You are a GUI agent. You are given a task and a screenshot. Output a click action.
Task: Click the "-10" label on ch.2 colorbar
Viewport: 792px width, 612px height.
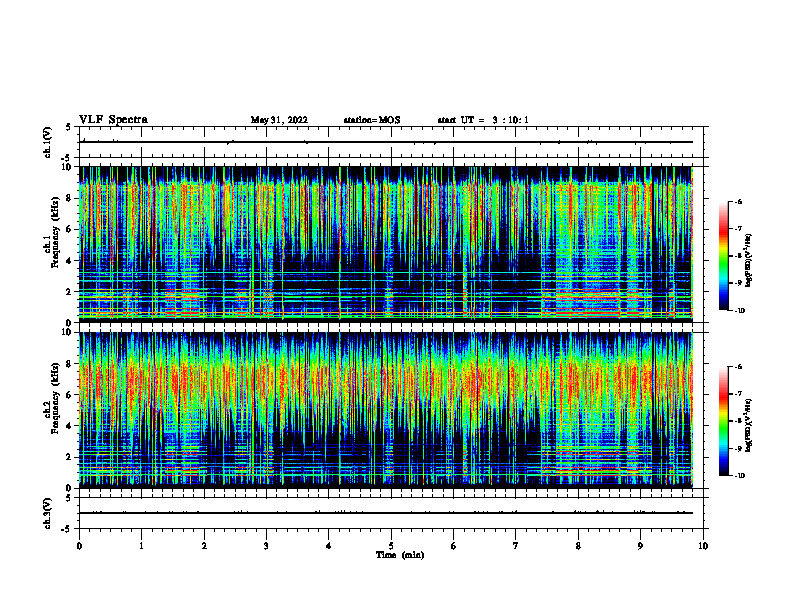tap(739, 476)
